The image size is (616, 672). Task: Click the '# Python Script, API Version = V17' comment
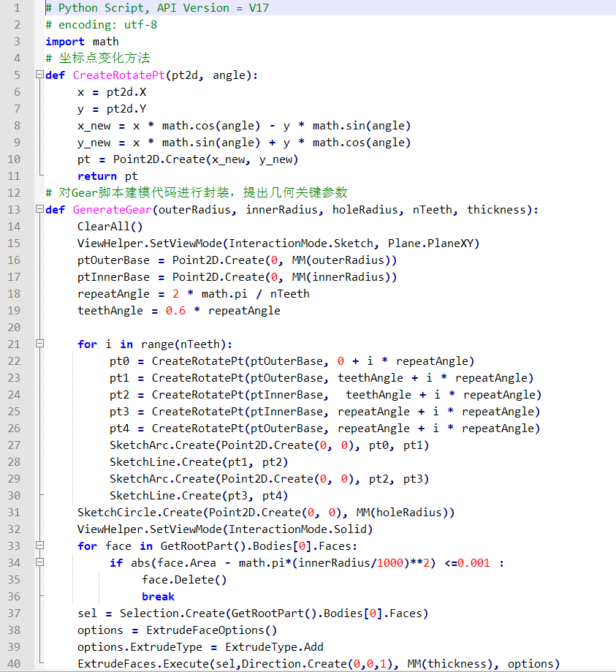pyautogui.click(x=157, y=8)
